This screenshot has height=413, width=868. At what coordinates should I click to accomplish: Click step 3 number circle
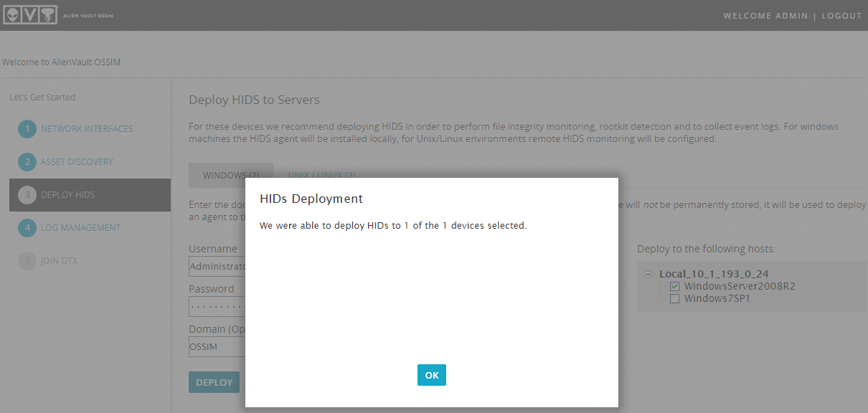click(27, 195)
